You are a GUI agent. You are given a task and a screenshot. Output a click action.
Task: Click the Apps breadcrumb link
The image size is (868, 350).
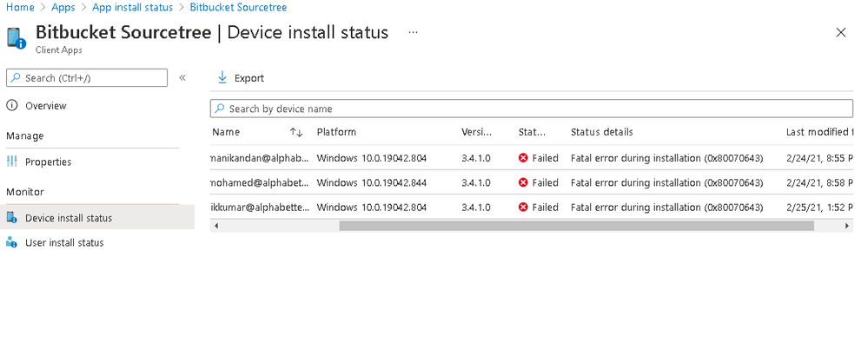click(x=63, y=7)
